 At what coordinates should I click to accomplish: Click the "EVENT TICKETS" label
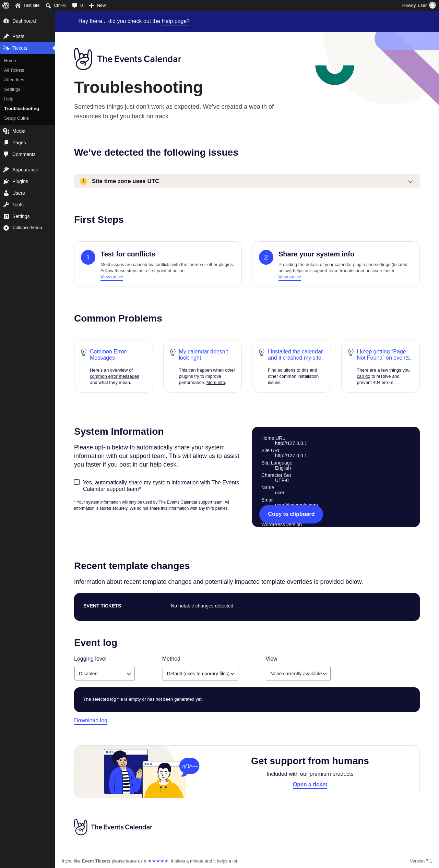click(102, 606)
